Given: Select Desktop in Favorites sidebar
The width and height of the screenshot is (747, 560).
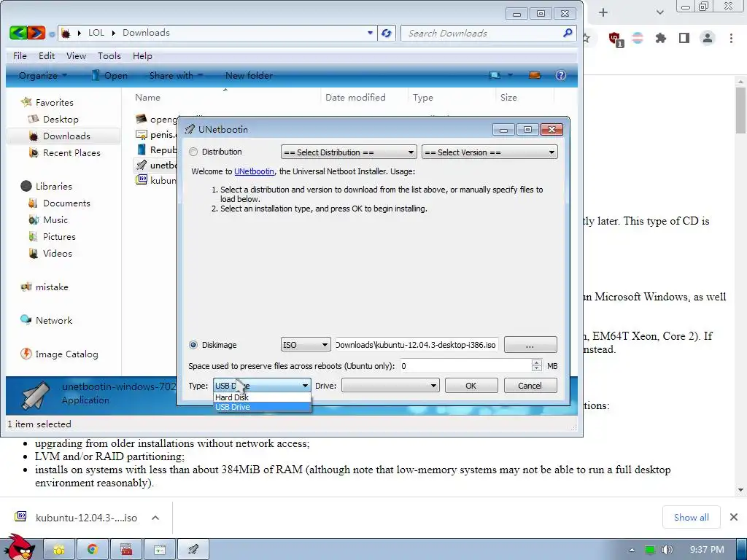Looking at the screenshot, I should 61,119.
